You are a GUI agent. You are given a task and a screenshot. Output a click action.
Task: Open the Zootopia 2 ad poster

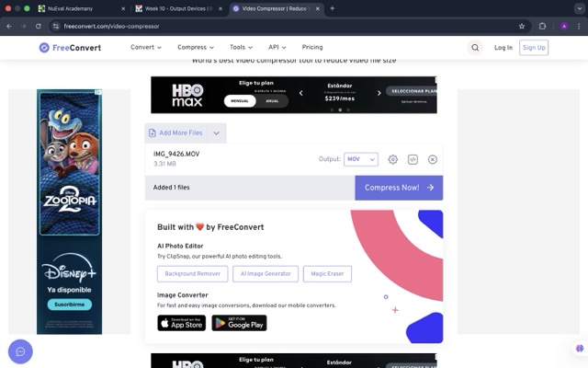coord(70,164)
